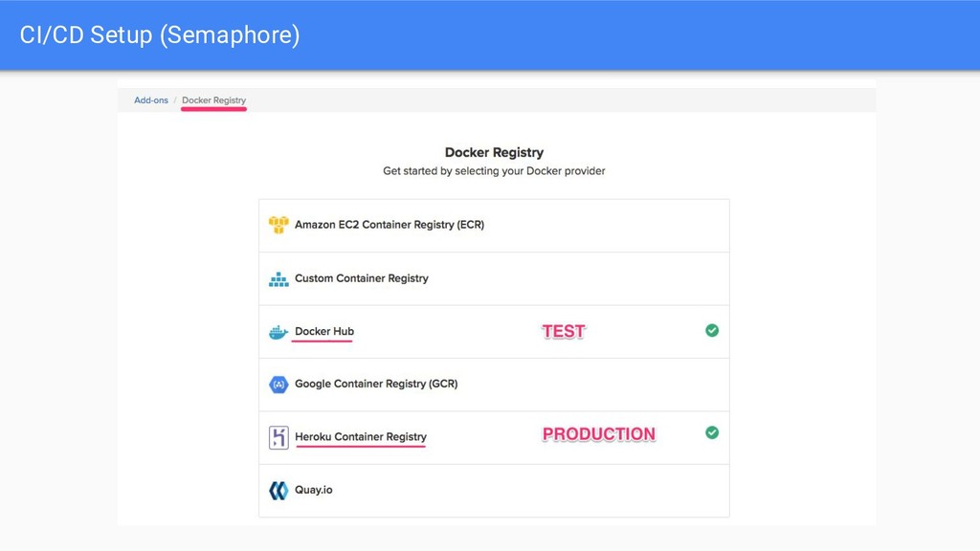This screenshot has width=980, height=551.
Task: Select the Quay.io provider label
Action: pyautogui.click(x=314, y=490)
